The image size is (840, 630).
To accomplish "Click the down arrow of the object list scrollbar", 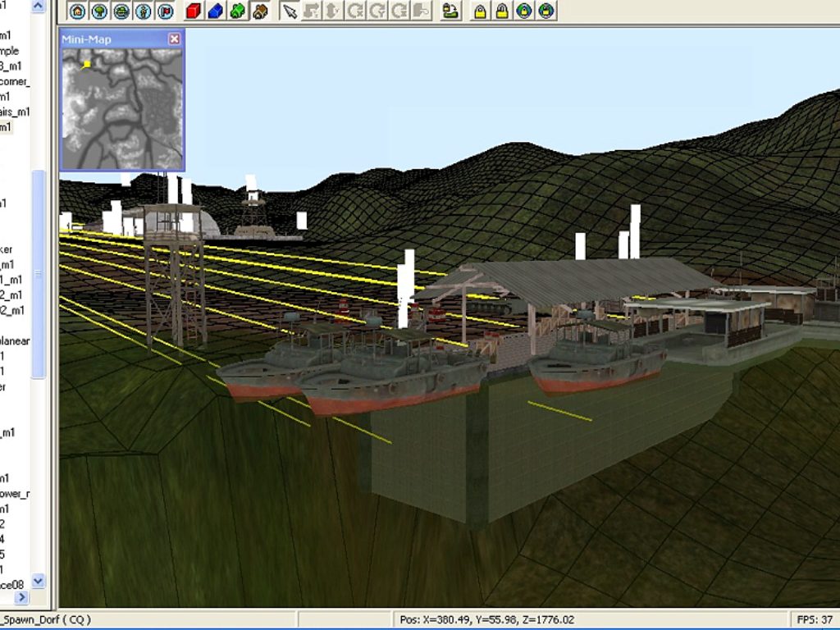I will pyautogui.click(x=38, y=580).
